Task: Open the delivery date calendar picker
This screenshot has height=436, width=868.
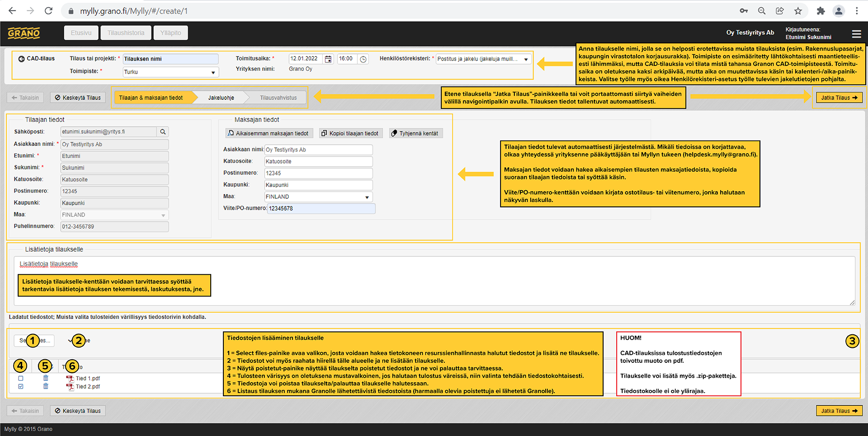Action: pyautogui.click(x=328, y=59)
